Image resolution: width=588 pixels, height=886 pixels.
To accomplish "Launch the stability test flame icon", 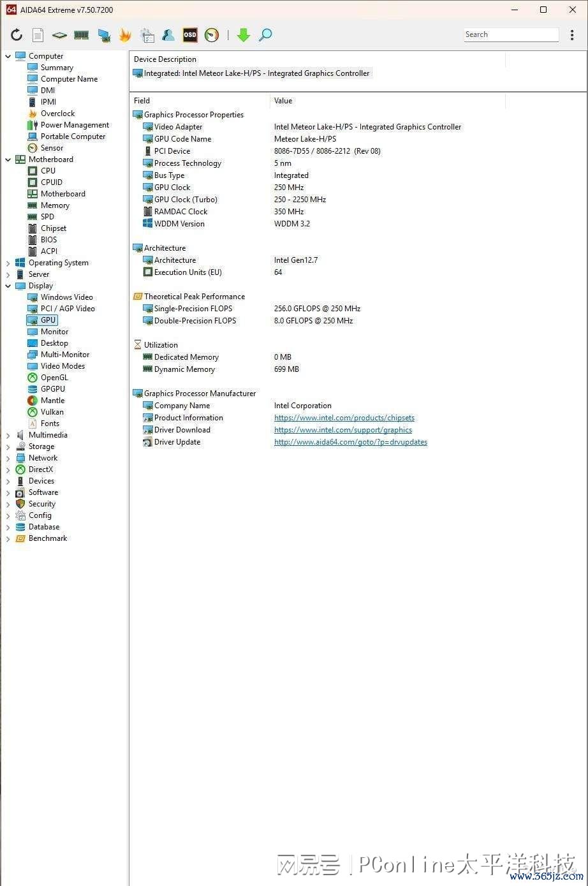I will pyautogui.click(x=125, y=35).
